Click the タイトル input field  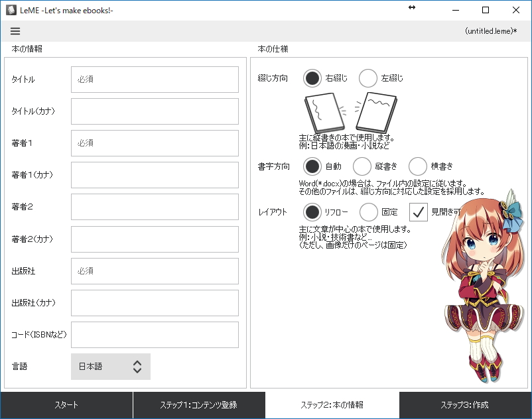click(154, 80)
